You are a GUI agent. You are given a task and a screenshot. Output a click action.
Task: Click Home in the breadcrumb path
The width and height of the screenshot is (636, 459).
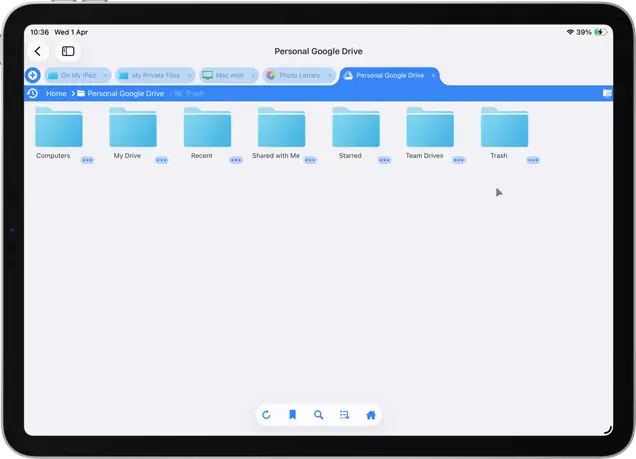56,93
